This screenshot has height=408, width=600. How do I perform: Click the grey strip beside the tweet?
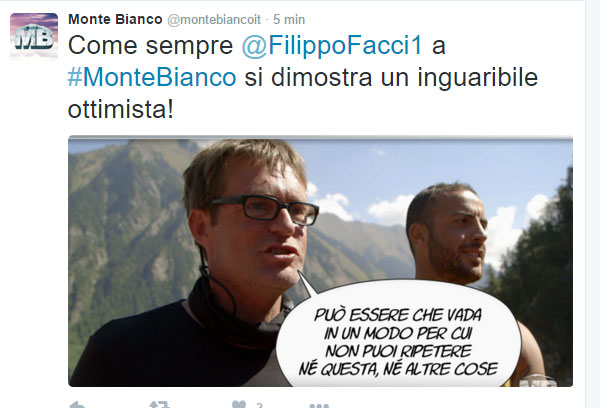click(592, 204)
